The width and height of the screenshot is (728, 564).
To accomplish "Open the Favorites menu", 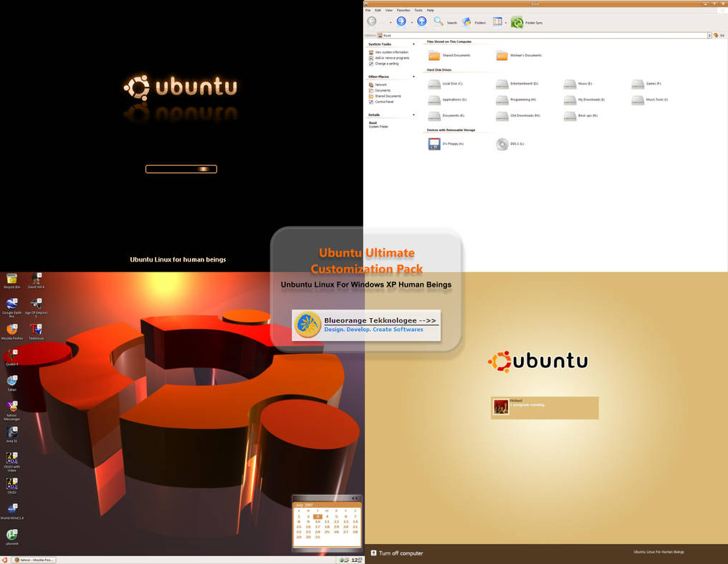I will point(403,10).
